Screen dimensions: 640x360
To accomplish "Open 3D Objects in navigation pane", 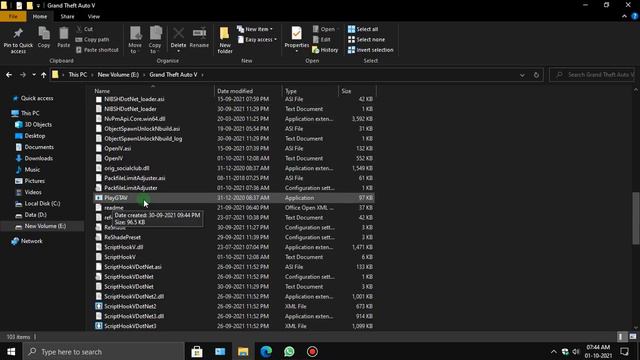I will coord(33,124).
